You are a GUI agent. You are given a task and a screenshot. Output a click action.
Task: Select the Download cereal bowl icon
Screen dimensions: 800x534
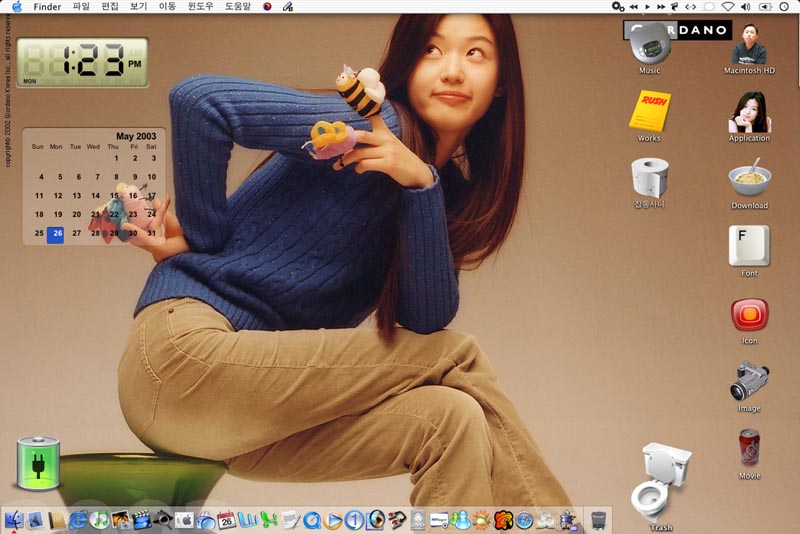click(x=749, y=180)
